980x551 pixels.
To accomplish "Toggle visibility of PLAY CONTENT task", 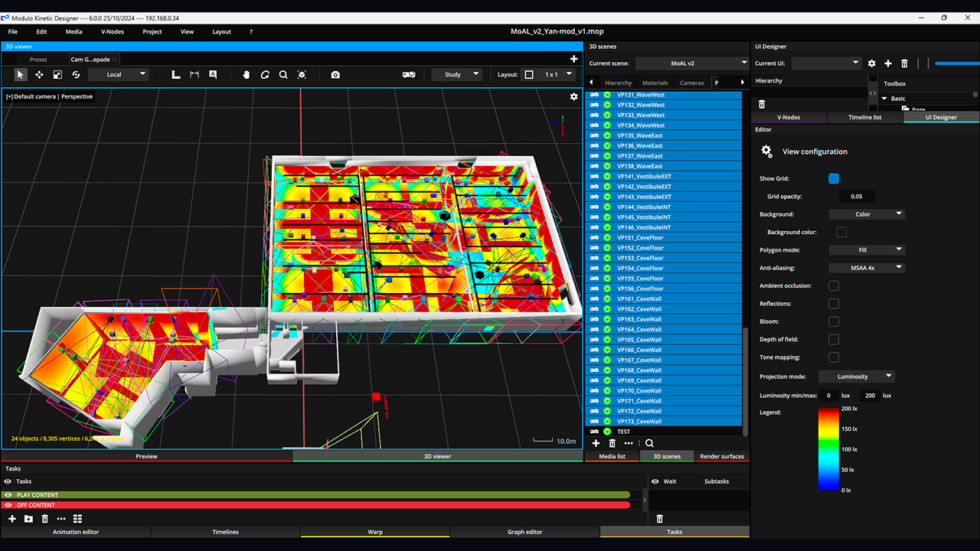I will pyautogui.click(x=8, y=495).
